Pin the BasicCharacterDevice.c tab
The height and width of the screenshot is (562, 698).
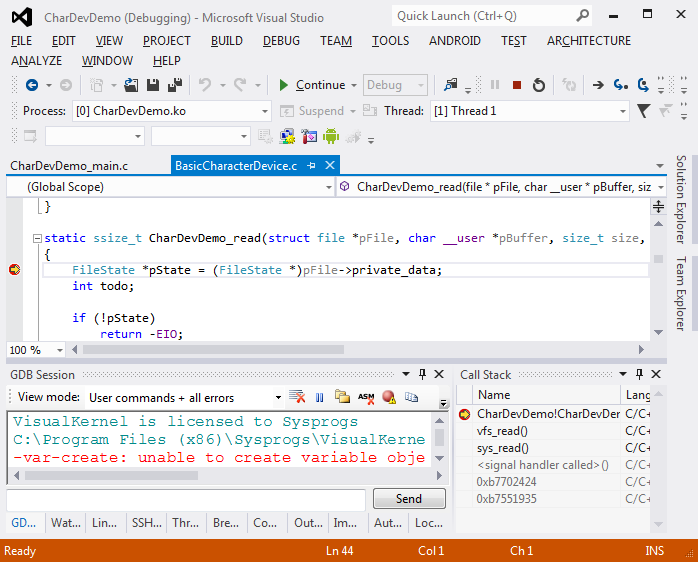(x=312, y=166)
